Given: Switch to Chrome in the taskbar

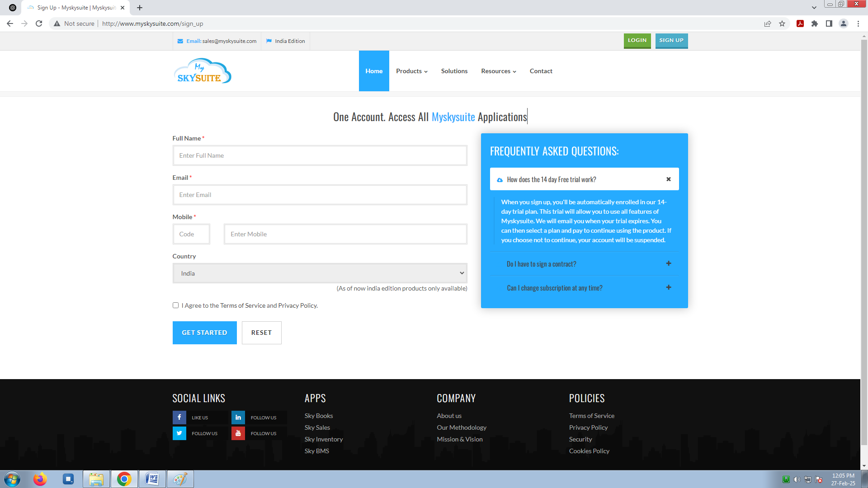Looking at the screenshot, I should pos(124,479).
